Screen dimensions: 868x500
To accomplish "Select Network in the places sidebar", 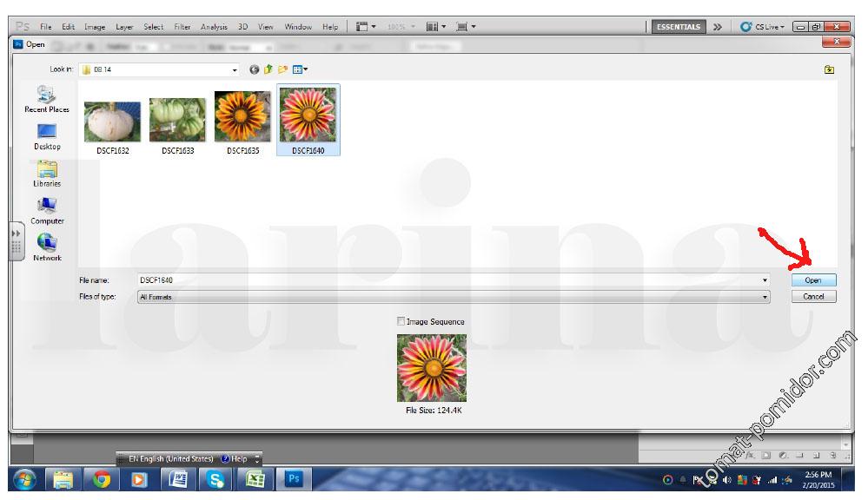I will click(47, 247).
